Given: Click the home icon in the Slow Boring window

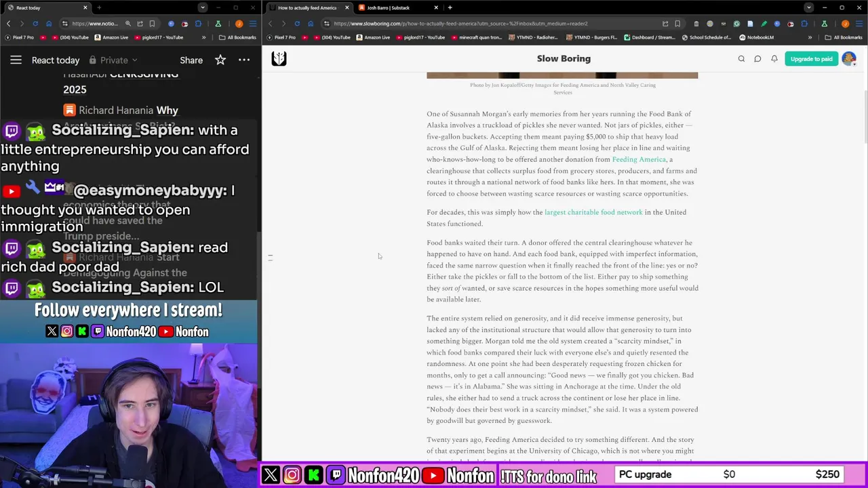Looking at the screenshot, I should point(311,24).
